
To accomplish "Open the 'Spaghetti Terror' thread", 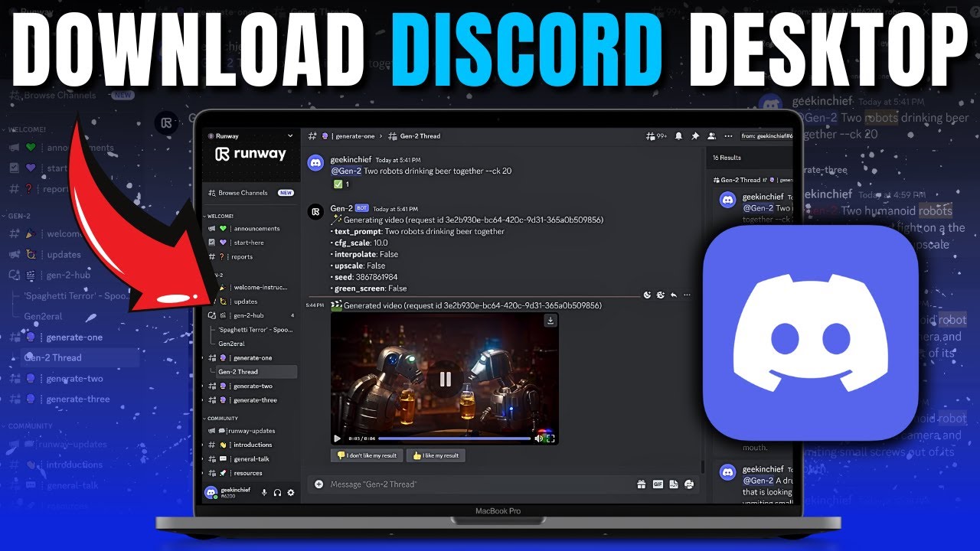I will pos(255,330).
